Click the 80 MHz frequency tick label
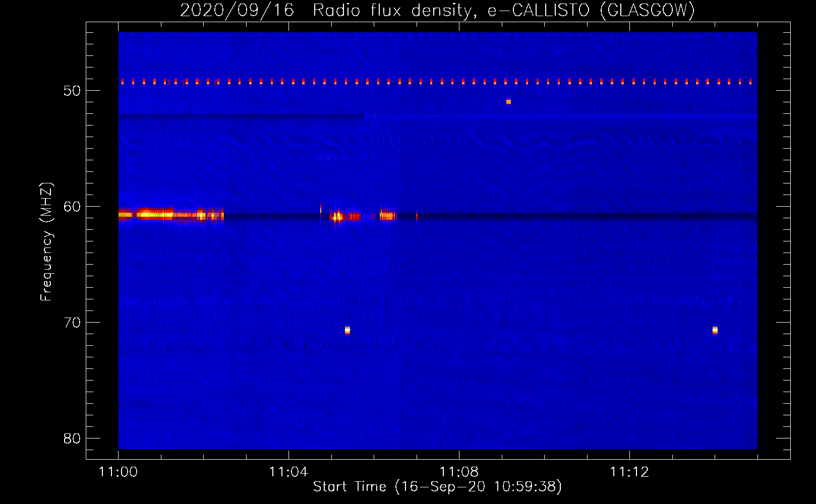The height and width of the screenshot is (504, 816). coord(72,438)
